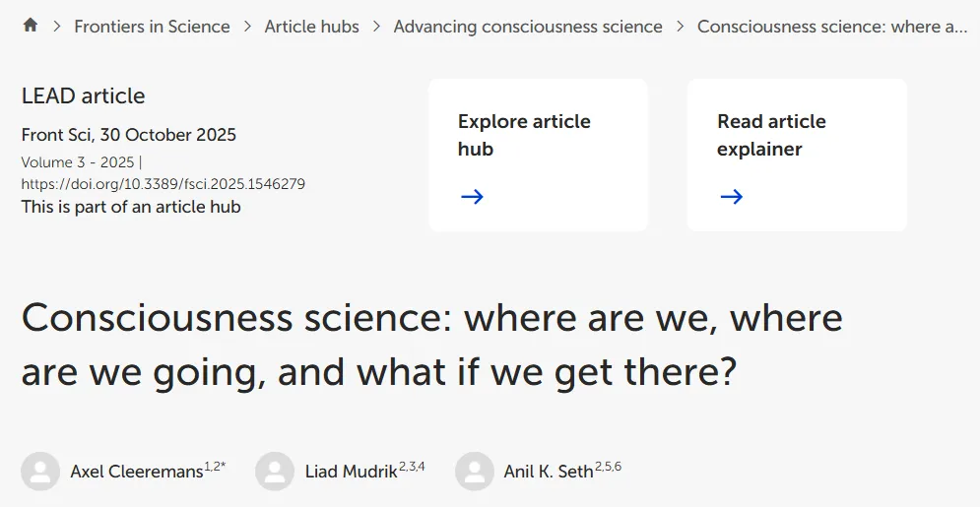Click 'This is part of an article hub' text

click(131, 207)
